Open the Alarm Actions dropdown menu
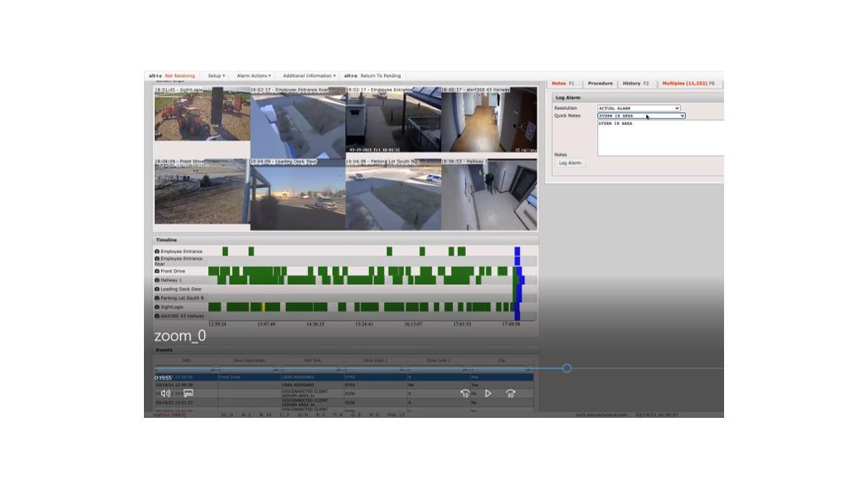This screenshot has height=488, width=868. tap(254, 76)
